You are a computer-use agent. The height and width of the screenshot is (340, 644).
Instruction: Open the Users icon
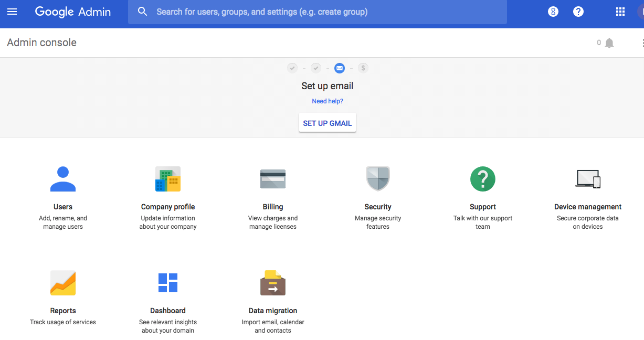tap(63, 179)
